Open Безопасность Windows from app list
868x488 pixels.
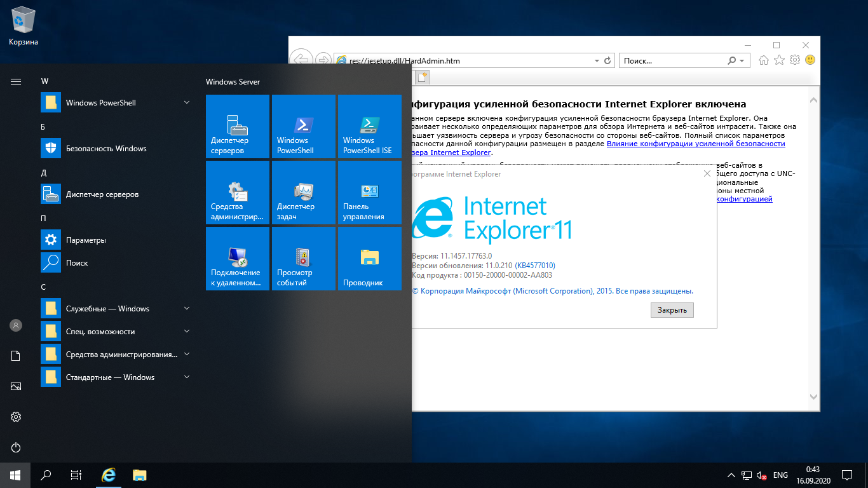(116, 149)
